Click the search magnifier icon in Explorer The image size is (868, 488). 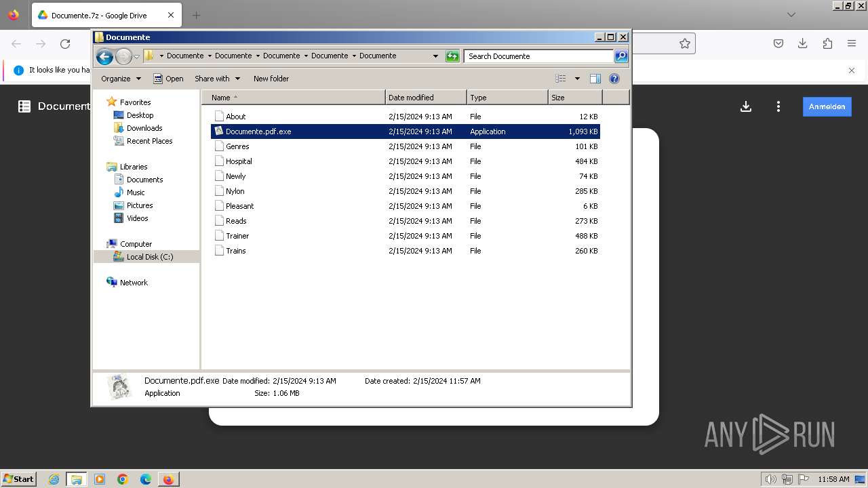(x=620, y=56)
